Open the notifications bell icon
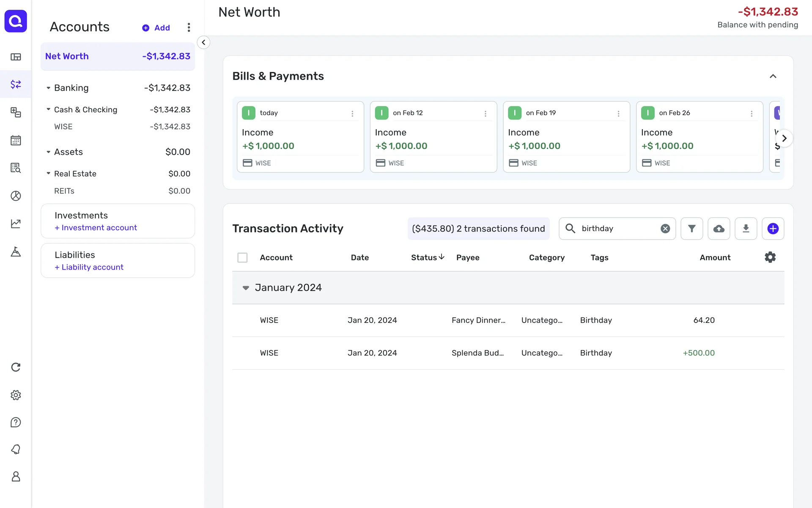Viewport: 812px width, 508px height. click(x=16, y=449)
